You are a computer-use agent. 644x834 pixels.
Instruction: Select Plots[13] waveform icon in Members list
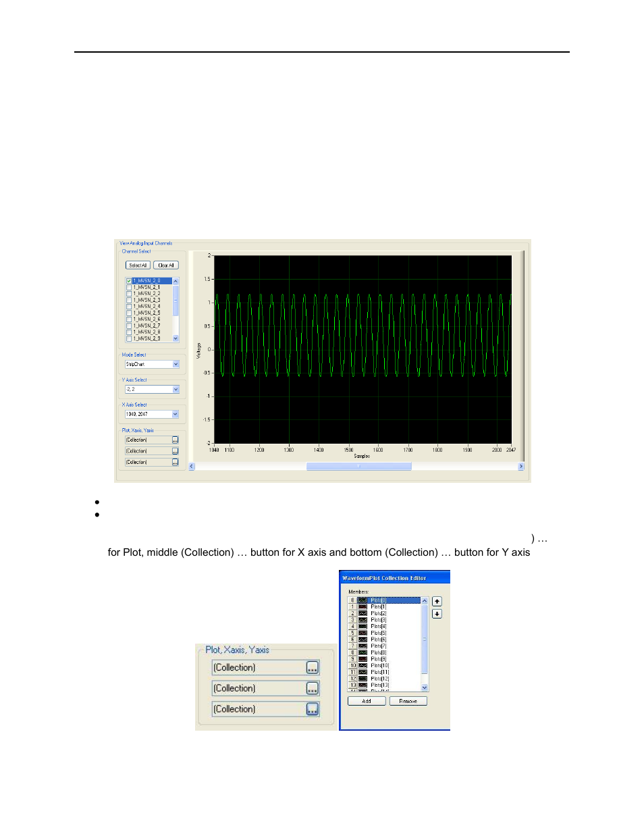[363, 685]
